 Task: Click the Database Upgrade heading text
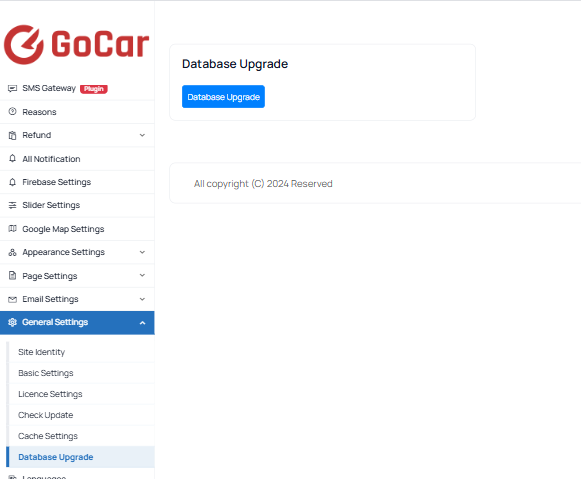[x=235, y=64]
